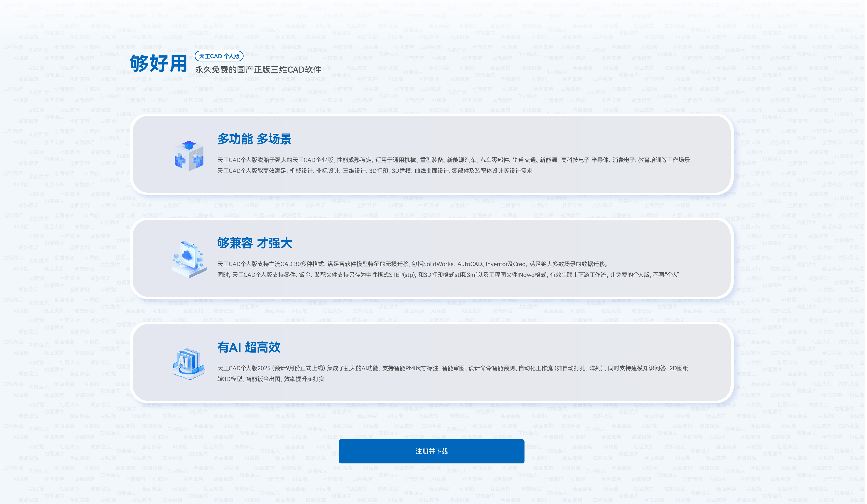
Task: Select the 有AI 超高效 heading
Action: click(x=248, y=347)
